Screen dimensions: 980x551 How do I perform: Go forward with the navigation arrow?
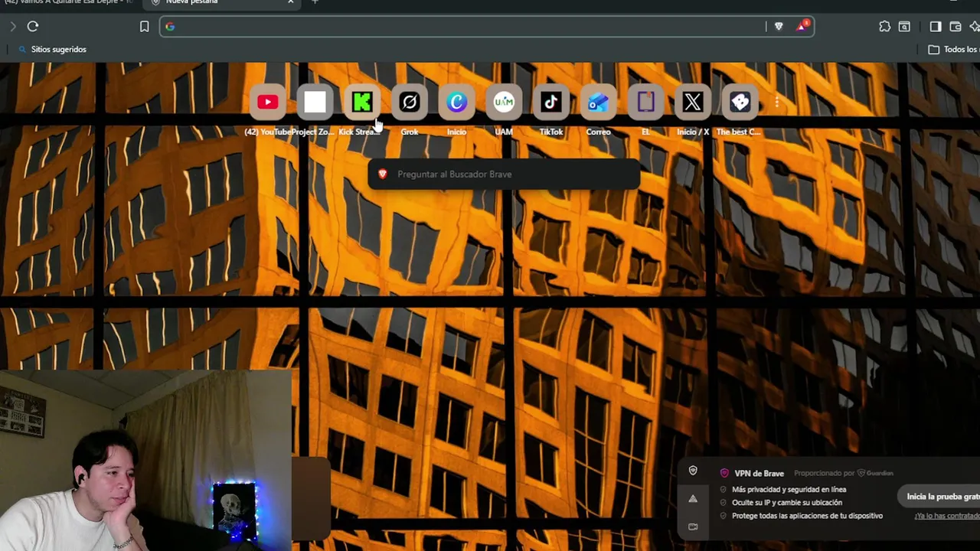pos(13,27)
